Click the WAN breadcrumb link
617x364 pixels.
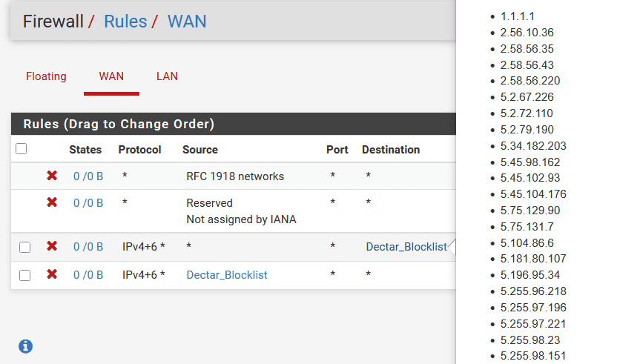tap(187, 21)
